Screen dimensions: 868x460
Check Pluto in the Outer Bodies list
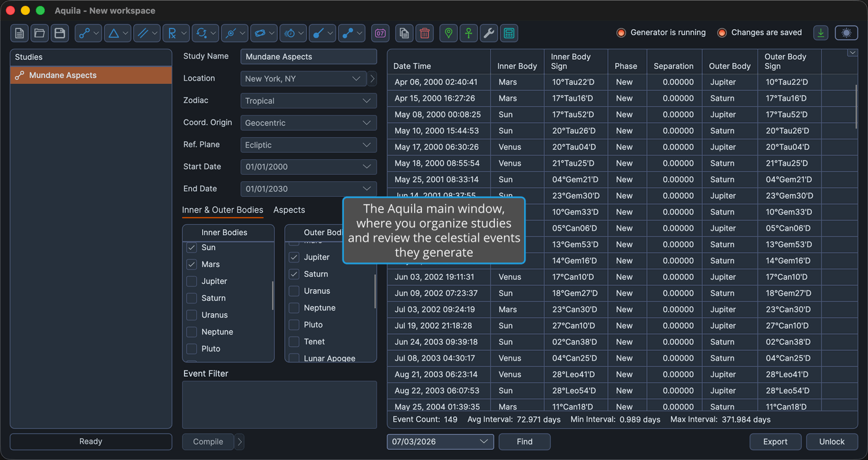pyautogui.click(x=294, y=325)
